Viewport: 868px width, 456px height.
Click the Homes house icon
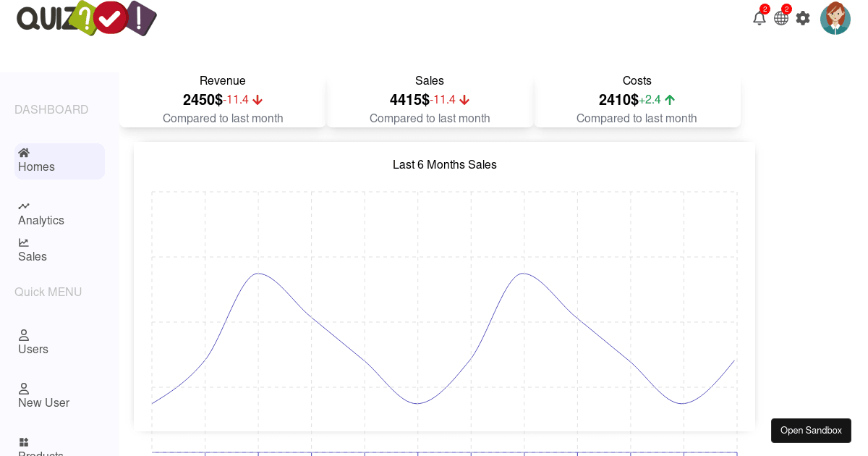pos(24,153)
